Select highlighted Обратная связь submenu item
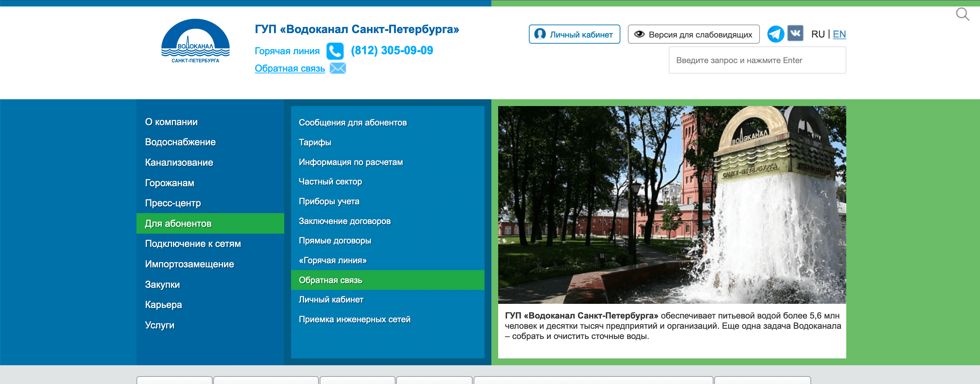Screen dimensions: 980x384 click(x=388, y=280)
